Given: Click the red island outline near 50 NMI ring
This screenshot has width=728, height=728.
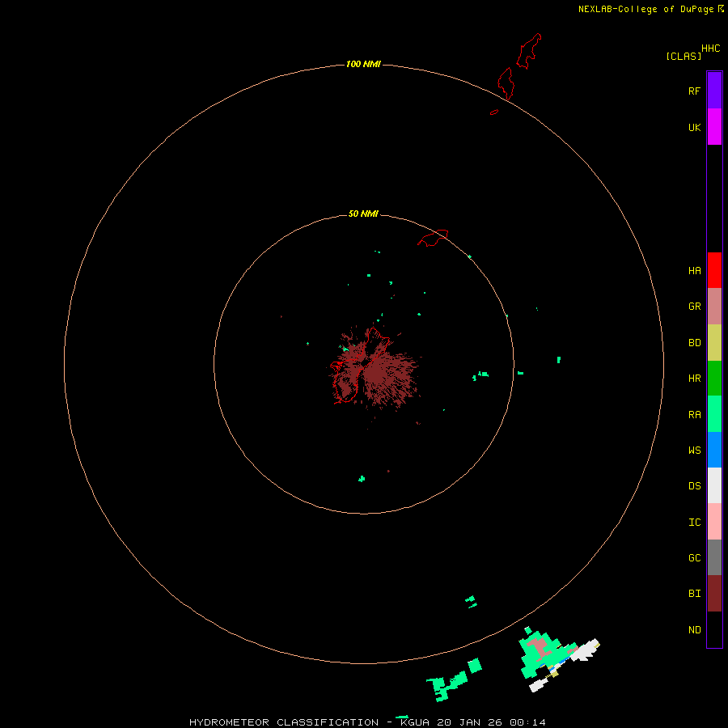Looking at the screenshot, I should pyautogui.click(x=433, y=238).
